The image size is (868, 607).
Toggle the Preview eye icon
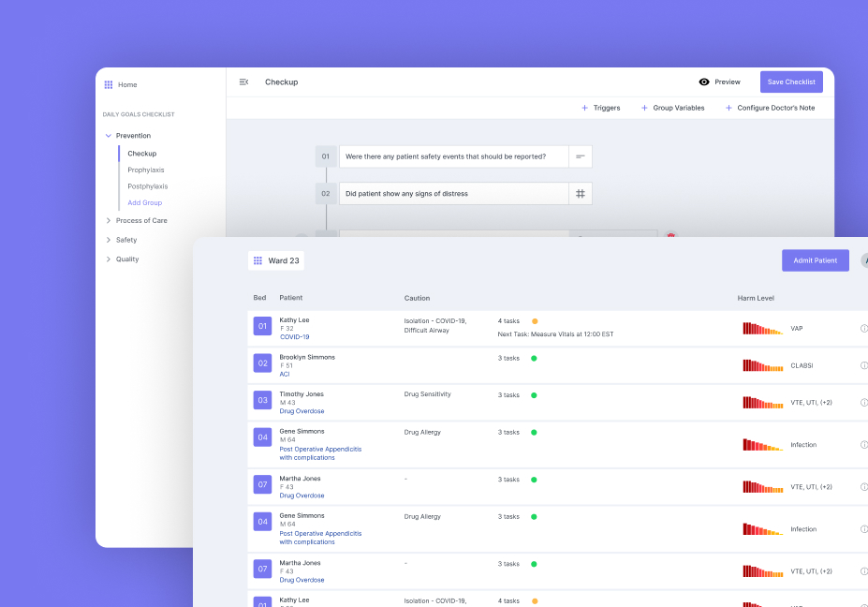(703, 82)
